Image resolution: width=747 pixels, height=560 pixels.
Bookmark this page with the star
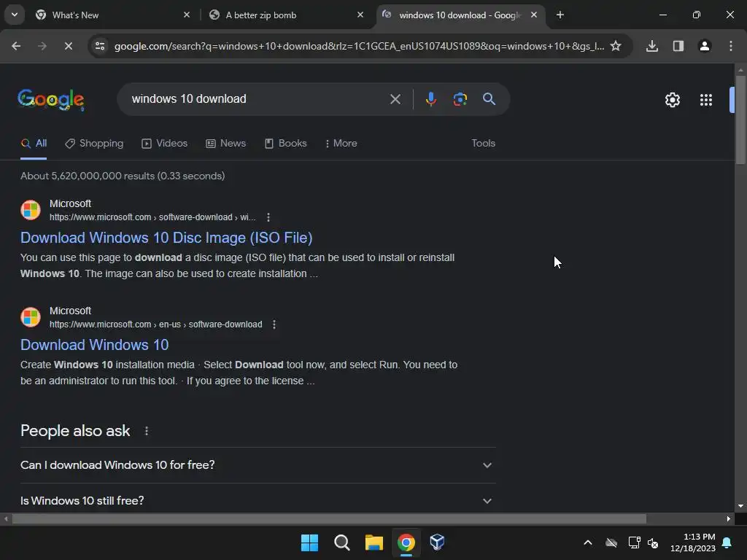[616, 46]
